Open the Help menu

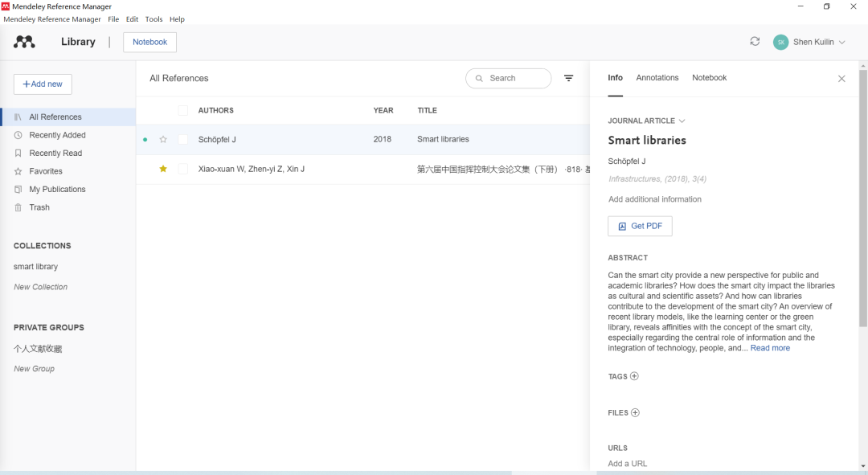coord(177,18)
